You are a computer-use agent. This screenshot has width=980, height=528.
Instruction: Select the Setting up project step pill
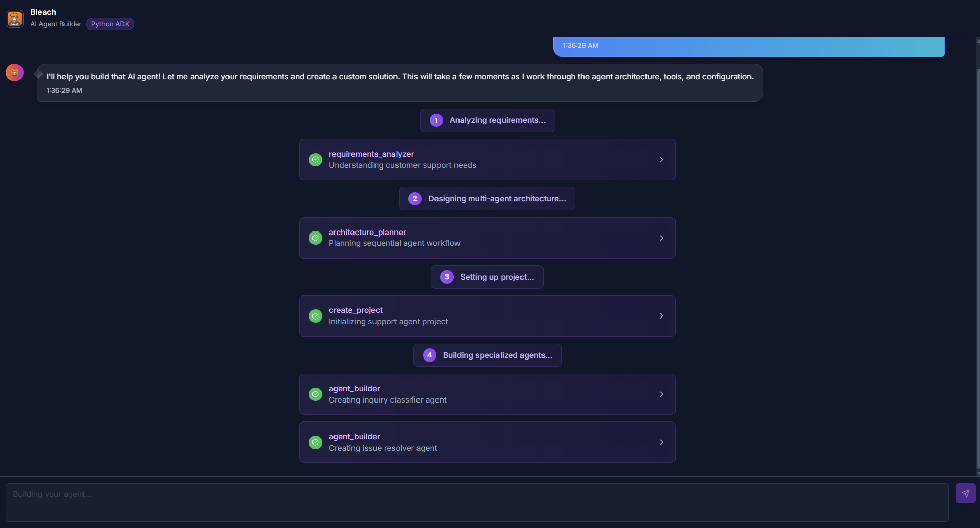coord(487,277)
